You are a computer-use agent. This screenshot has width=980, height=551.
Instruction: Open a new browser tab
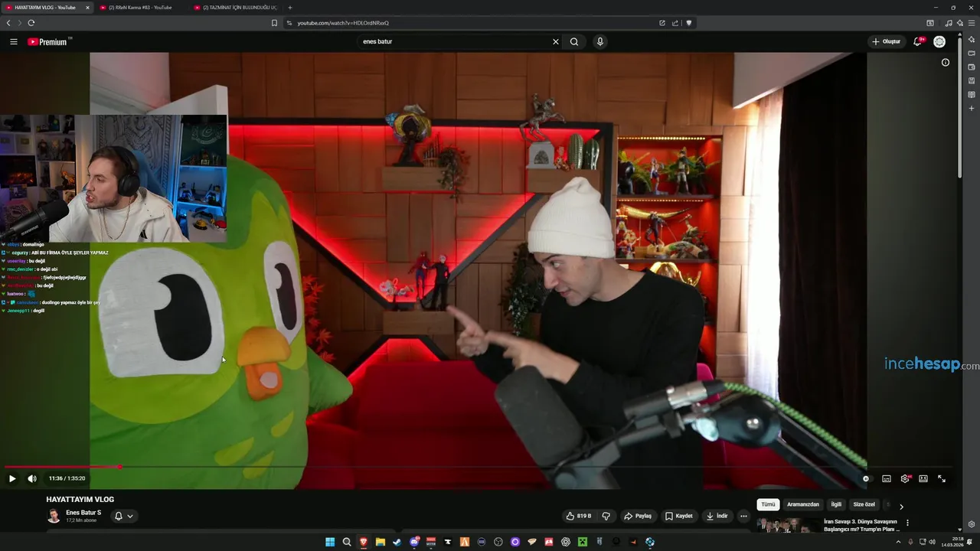(x=289, y=8)
